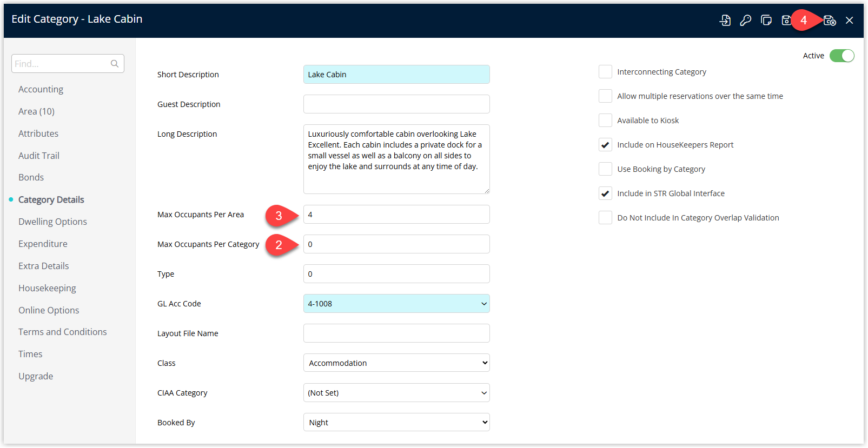
Task: Click the document import arrow icon
Action: 725,21
